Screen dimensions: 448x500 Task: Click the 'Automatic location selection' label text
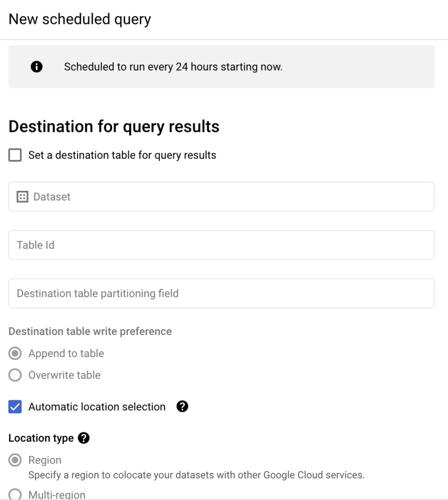click(97, 407)
